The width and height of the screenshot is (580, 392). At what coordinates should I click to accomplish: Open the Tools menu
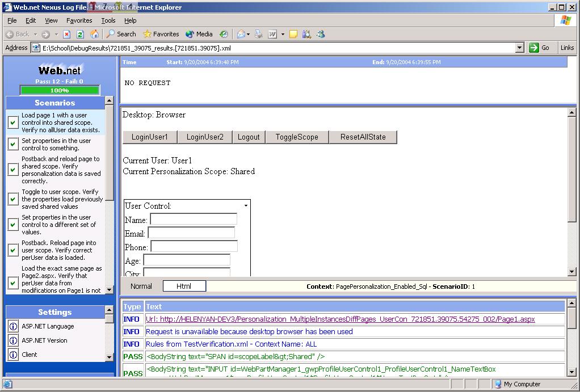point(108,20)
